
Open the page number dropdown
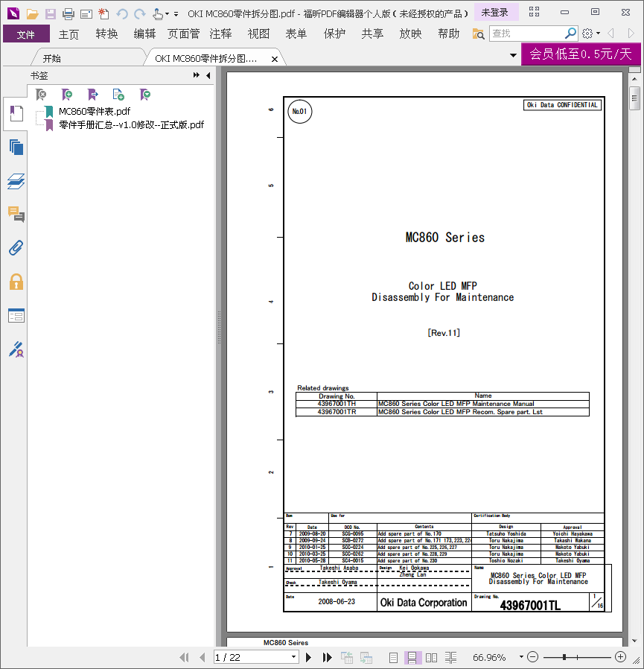293,657
